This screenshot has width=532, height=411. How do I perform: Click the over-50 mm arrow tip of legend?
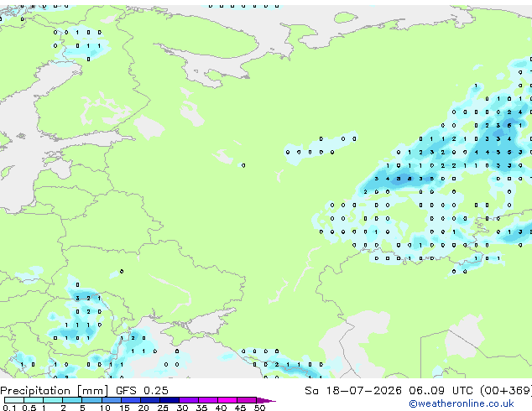coord(266,400)
